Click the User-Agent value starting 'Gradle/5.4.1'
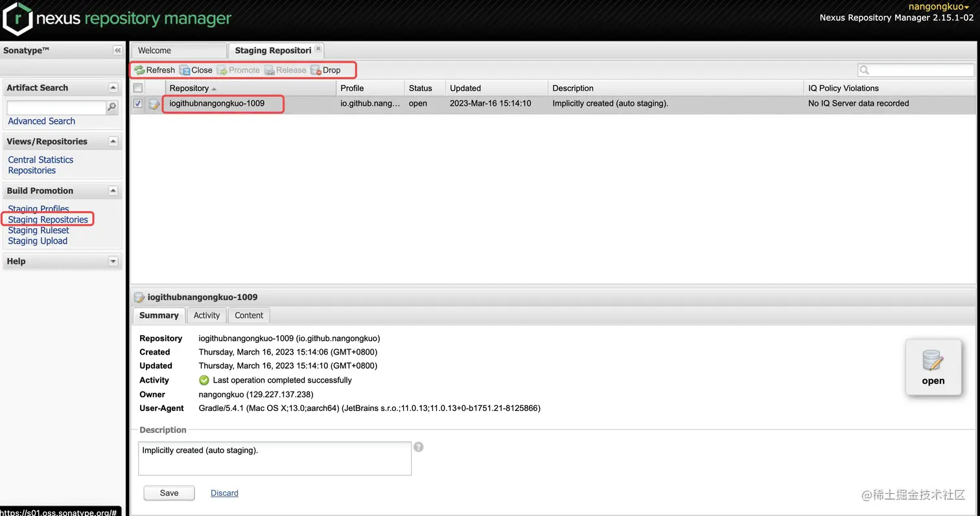Image resolution: width=980 pixels, height=516 pixels. [x=369, y=408]
